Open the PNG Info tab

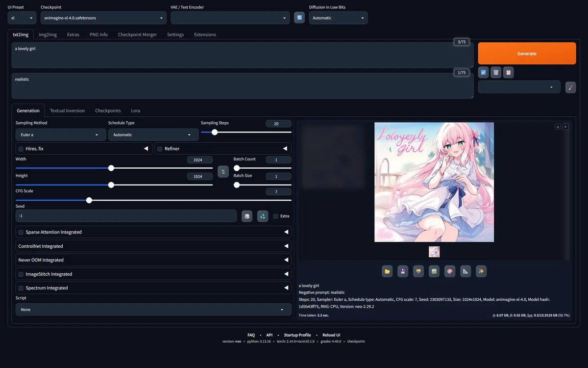tap(98, 34)
